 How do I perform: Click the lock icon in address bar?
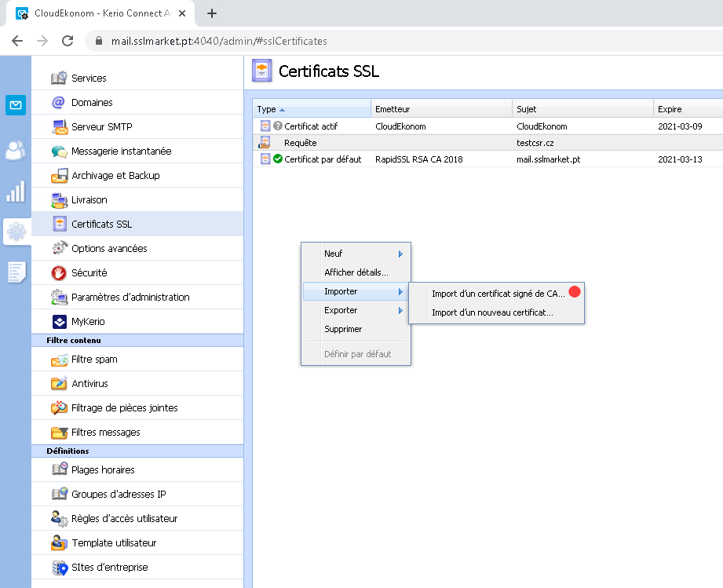point(99,41)
